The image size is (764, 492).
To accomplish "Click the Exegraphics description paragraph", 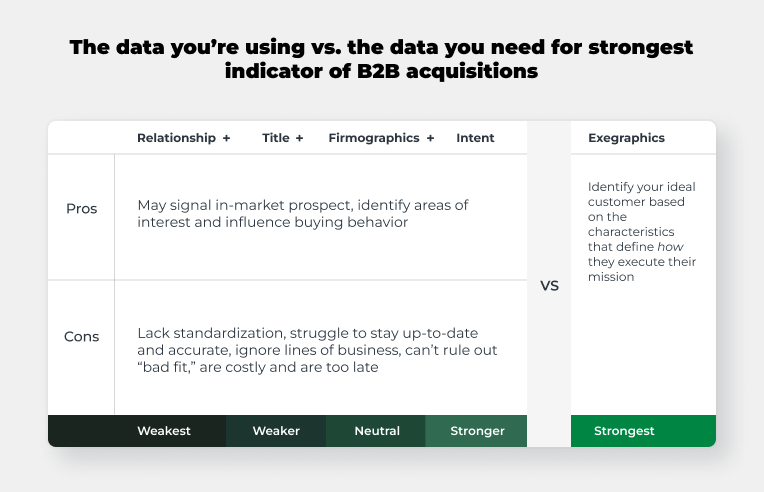I will tap(642, 231).
